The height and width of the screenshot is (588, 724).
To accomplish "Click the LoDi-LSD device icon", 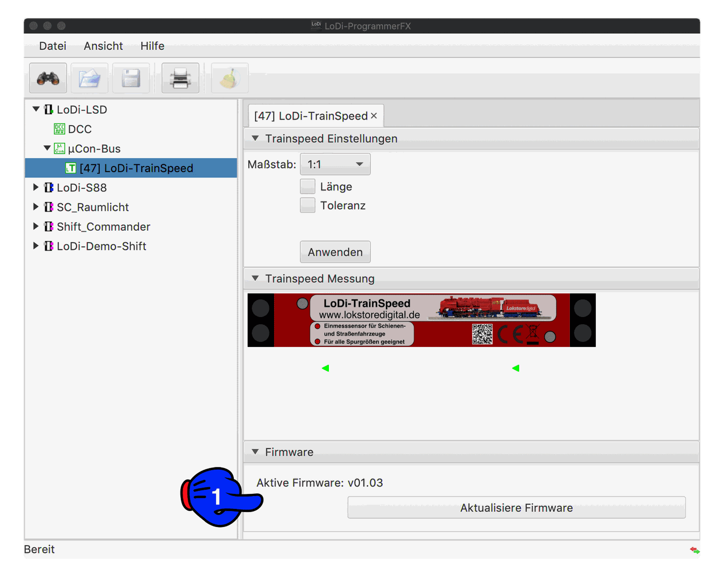I will click(49, 110).
